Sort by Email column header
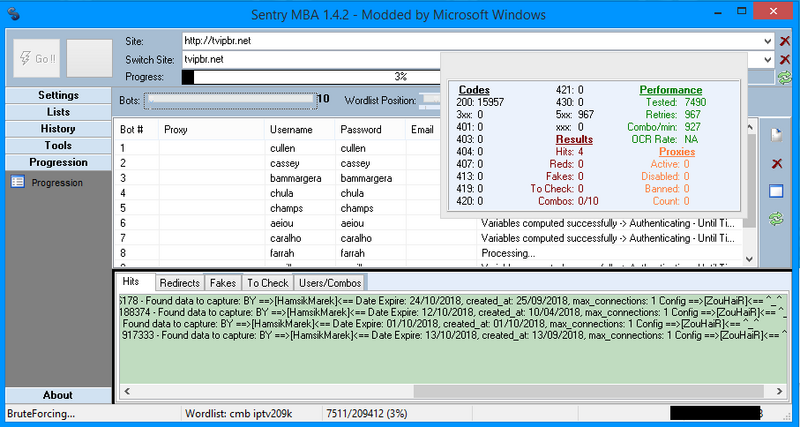The width and height of the screenshot is (800, 427). point(423,130)
